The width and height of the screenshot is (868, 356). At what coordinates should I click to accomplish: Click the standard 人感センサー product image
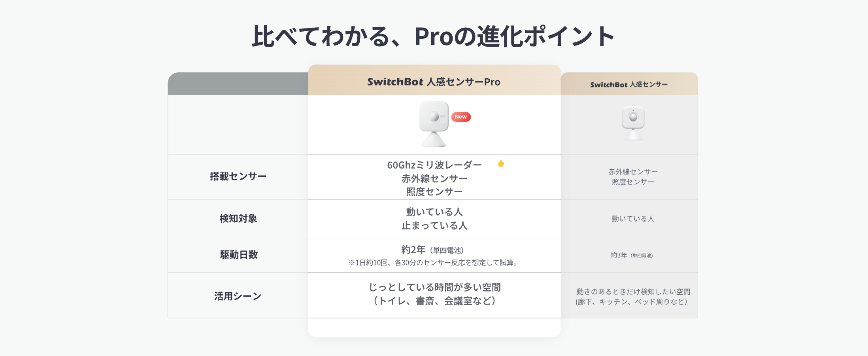633,123
